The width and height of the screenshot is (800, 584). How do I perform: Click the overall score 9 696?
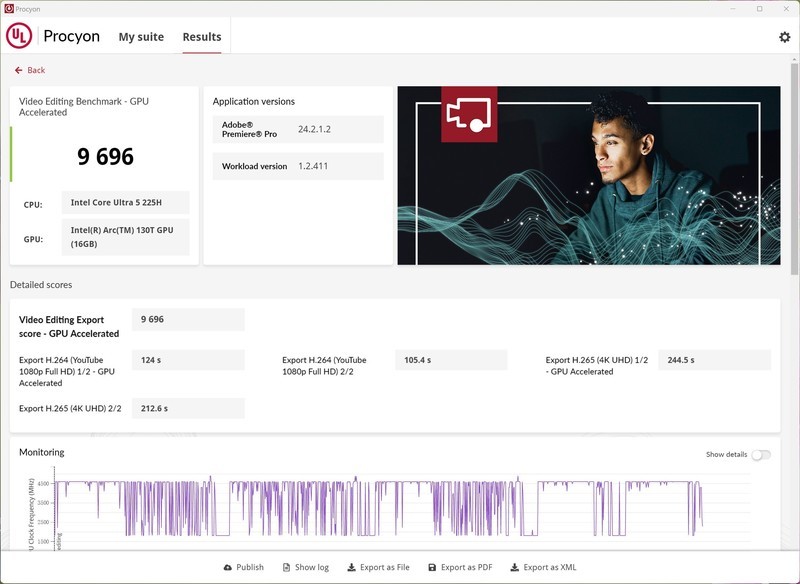[105, 156]
